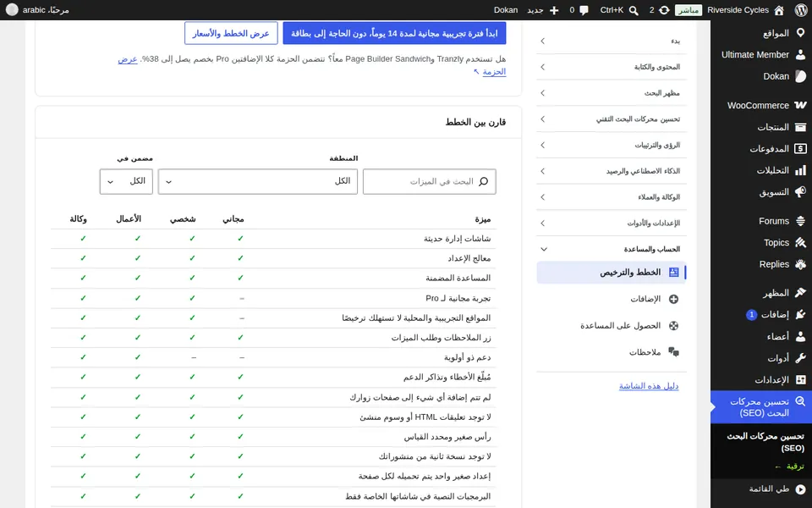Click the Riverside Cycles site name
The image size is (812, 508).
[x=738, y=10]
